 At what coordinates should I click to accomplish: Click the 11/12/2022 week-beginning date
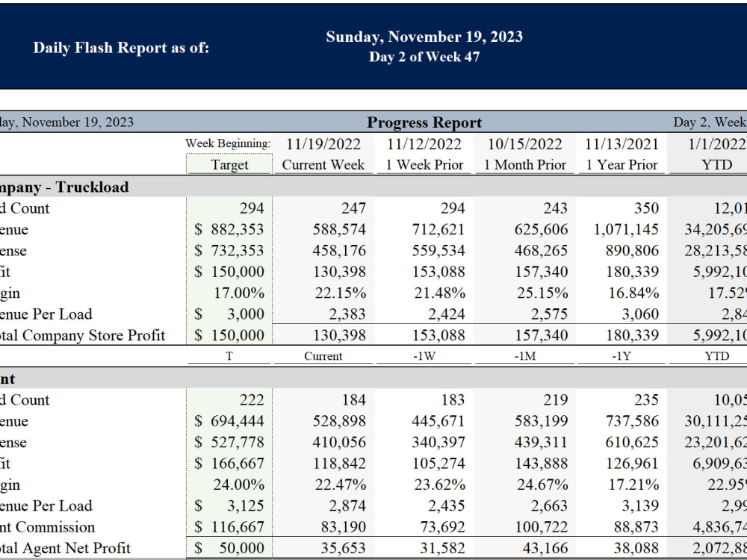point(424,144)
